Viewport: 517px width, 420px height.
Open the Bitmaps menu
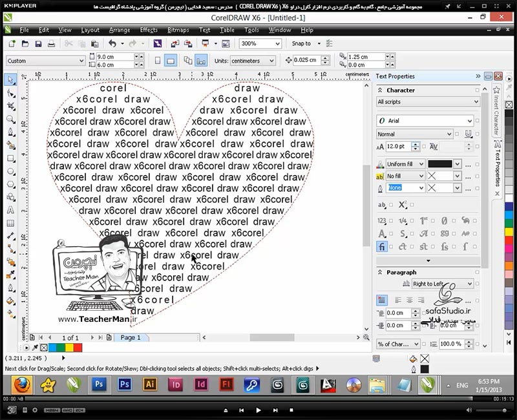coord(178,30)
